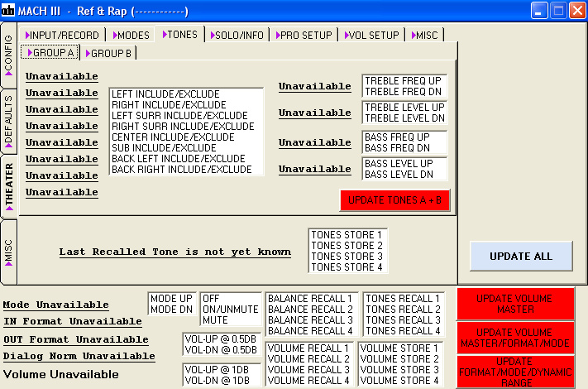Image resolution: width=588 pixels, height=389 pixels.
Task: Click UPDATE VOLUME MASTER/FORMAT/MODE button
Action: (515, 338)
